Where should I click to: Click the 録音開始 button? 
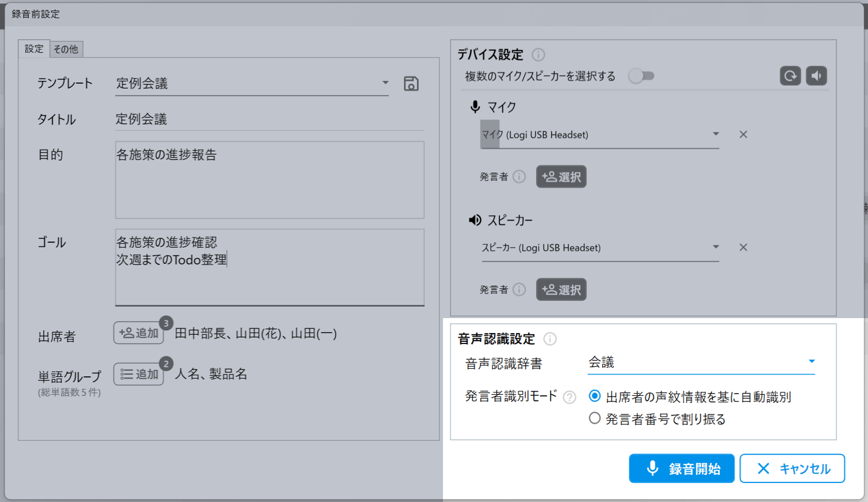(681, 469)
